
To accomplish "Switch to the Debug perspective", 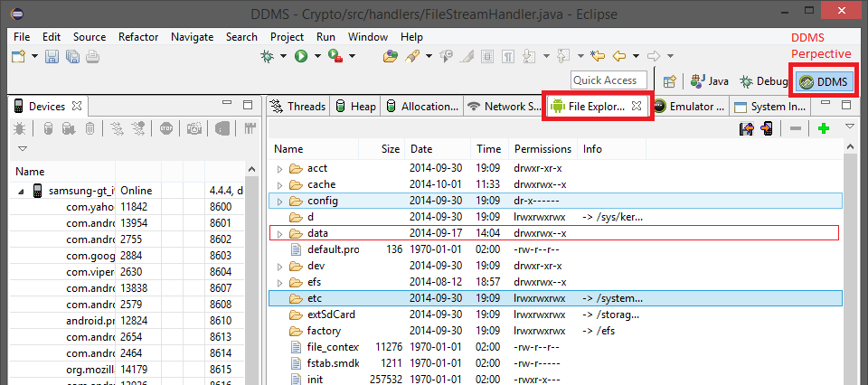I will click(764, 81).
